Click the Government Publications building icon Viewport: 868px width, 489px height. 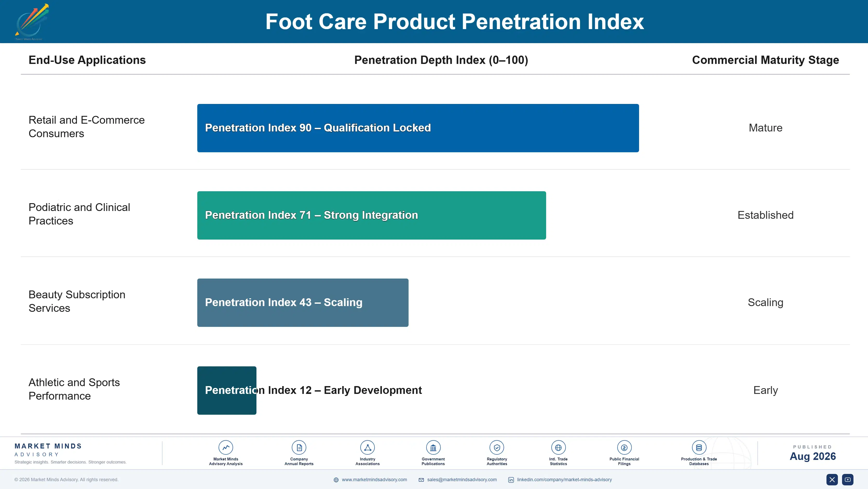click(433, 447)
